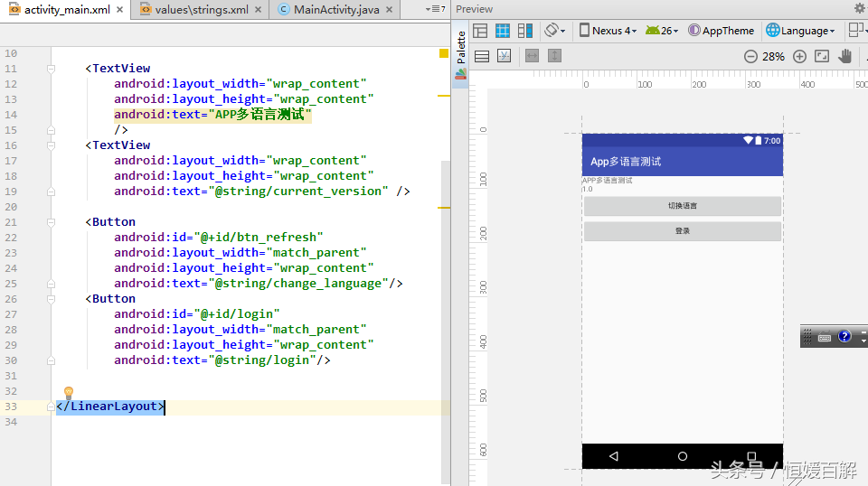Select the Design view icon
This screenshot has height=486, width=868.
pos(480,31)
